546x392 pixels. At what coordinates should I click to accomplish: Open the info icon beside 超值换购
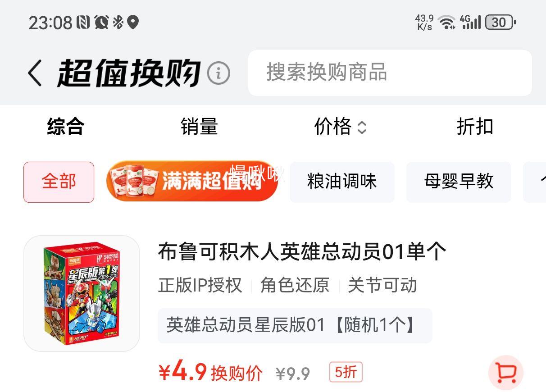pos(218,73)
